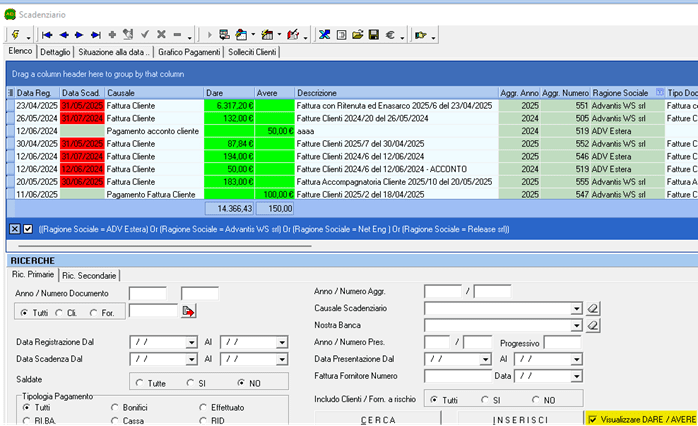
Task: Click eraser icon beside Causale Scadenziario
Action: tap(592, 308)
